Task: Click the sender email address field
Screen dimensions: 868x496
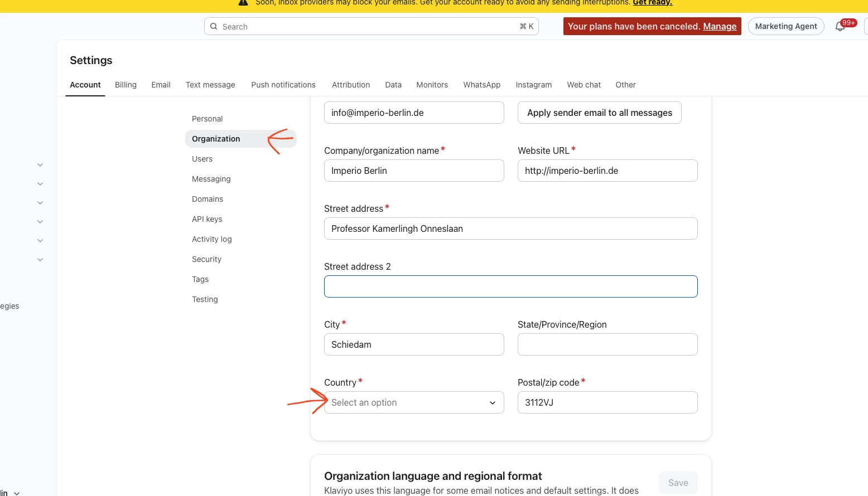Action: click(x=414, y=113)
